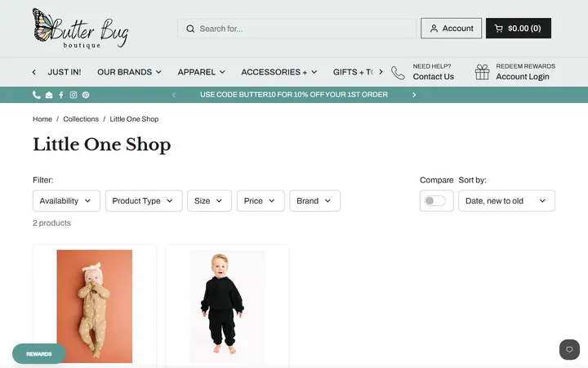Open the Account button
Viewport: 588px width, 368px height.
451,28
